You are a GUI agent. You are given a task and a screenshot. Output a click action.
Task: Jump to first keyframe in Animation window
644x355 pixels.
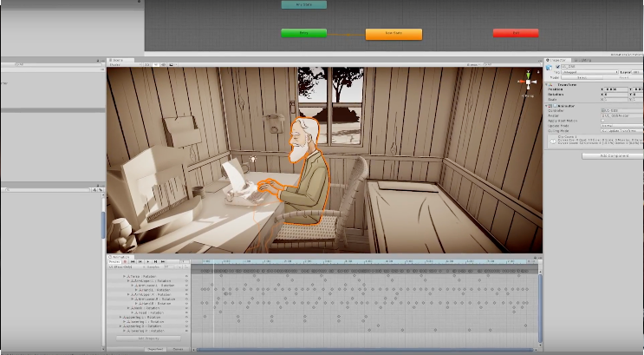point(133,261)
